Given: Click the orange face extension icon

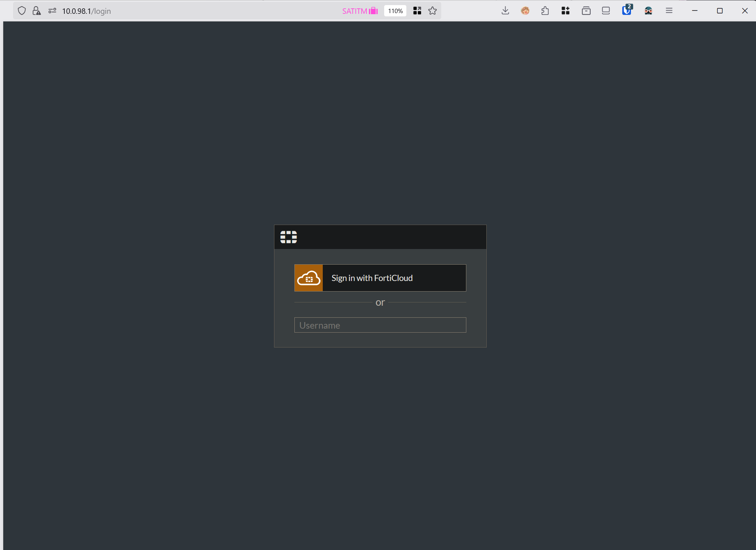Looking at the screenshot, I should pos(525,11).
